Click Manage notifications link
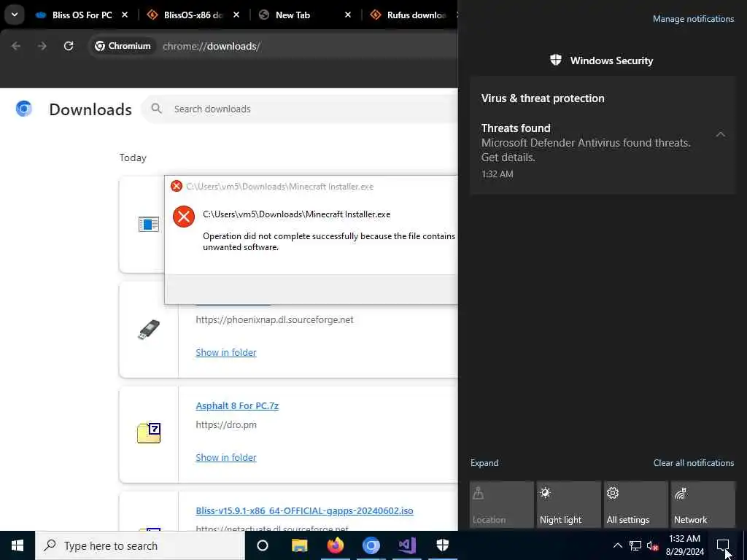747x560 pixels. point(693,19)
